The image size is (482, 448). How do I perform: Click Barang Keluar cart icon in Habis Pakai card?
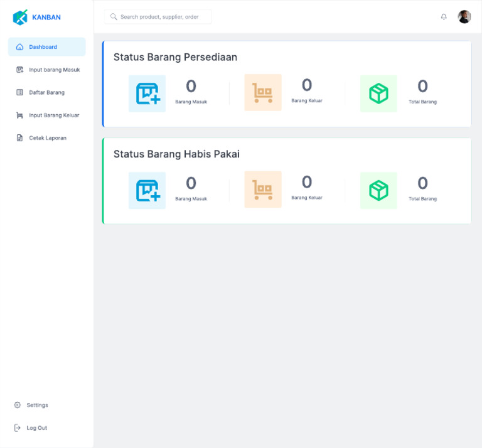coord(263,189)
